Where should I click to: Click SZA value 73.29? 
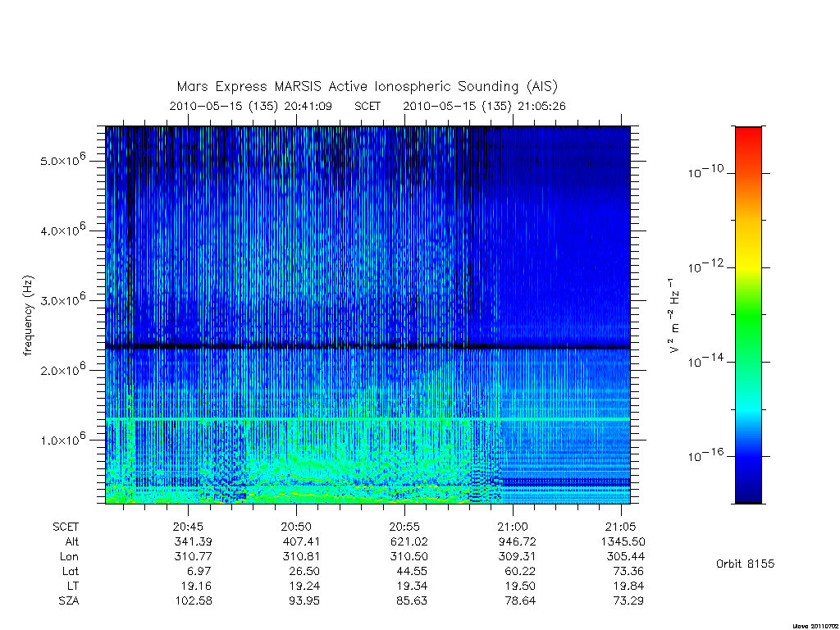628,601
